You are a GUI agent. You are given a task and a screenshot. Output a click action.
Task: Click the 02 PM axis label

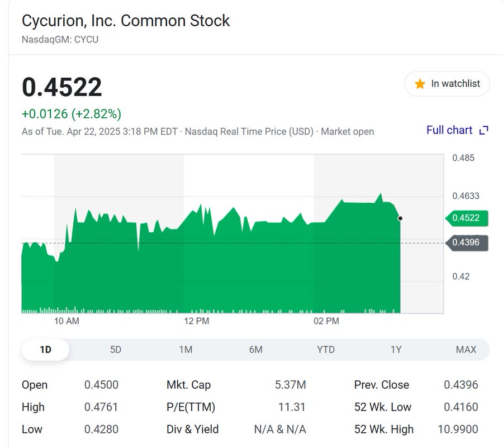click(326, 321)
